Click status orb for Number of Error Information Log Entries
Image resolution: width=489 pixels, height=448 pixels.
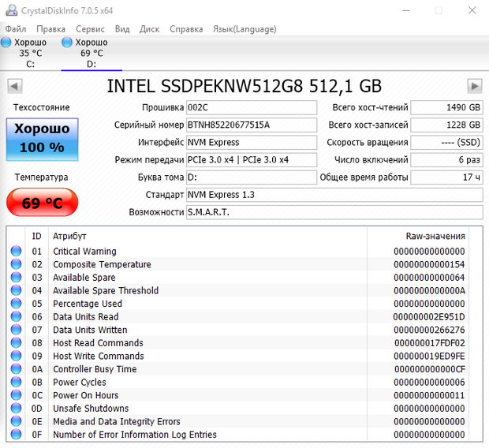17,435
